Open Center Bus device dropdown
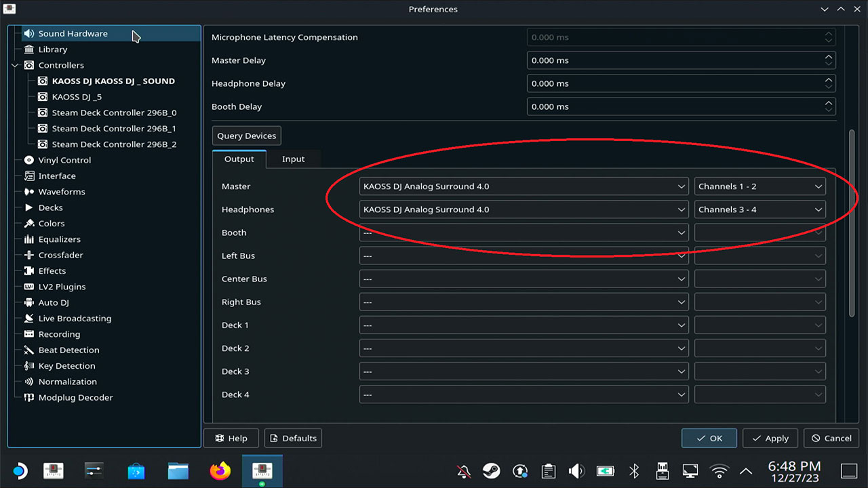The image size is (868, 488). pos(524,279)
